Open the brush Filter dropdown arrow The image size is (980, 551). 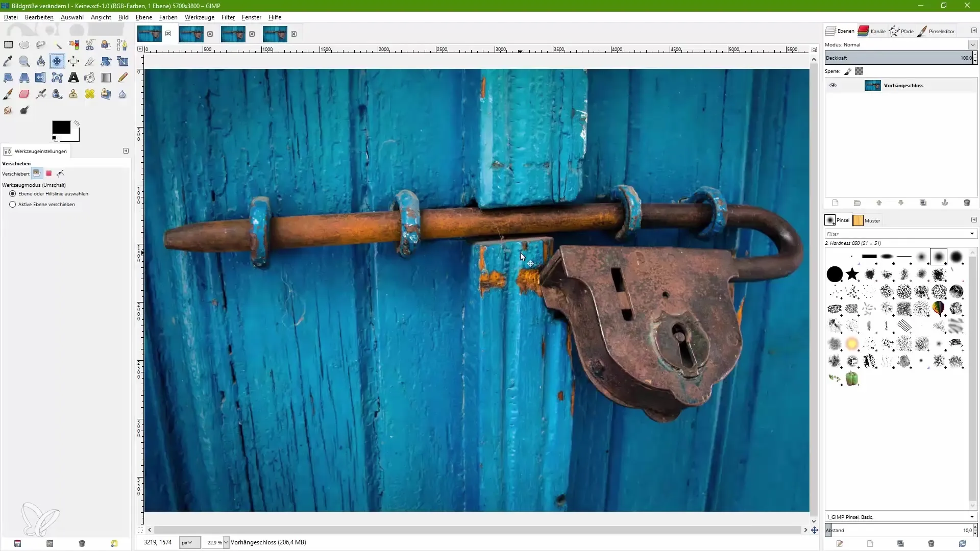(x=972, y=234)
